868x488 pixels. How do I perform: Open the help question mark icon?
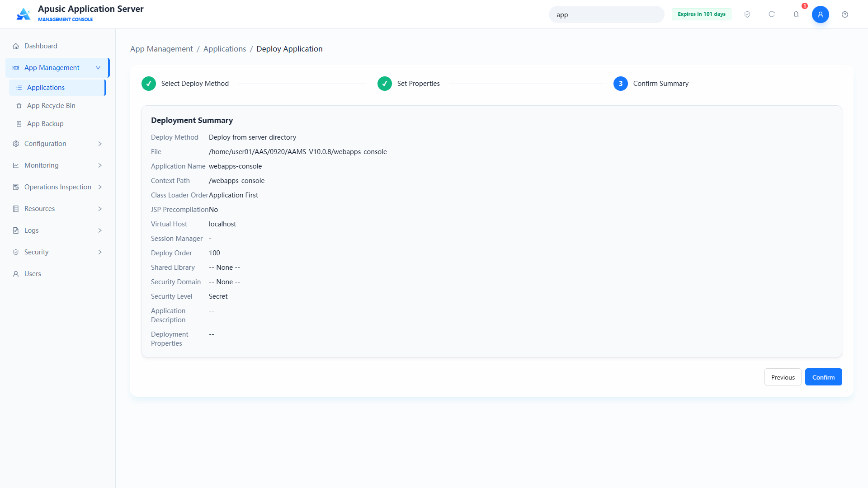845,14
